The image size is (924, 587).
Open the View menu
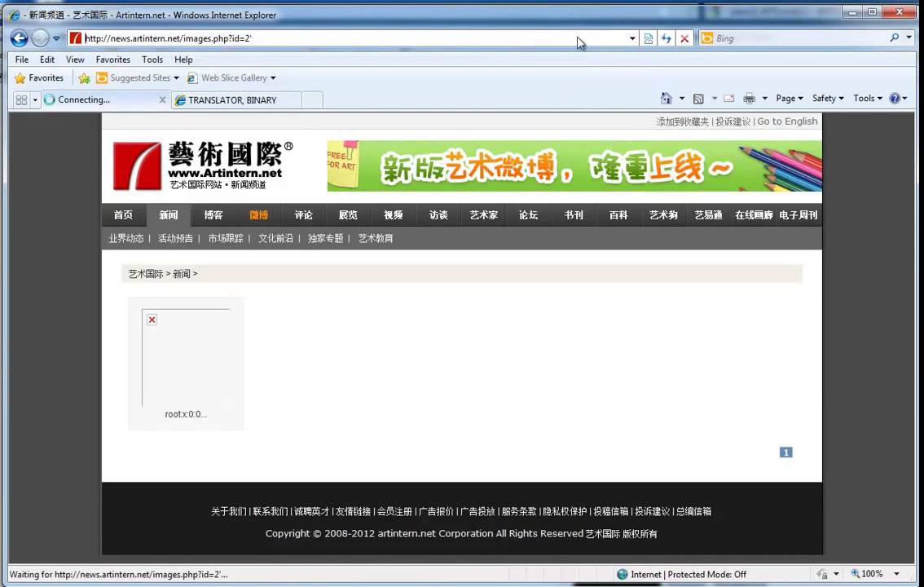pos(75,60)
